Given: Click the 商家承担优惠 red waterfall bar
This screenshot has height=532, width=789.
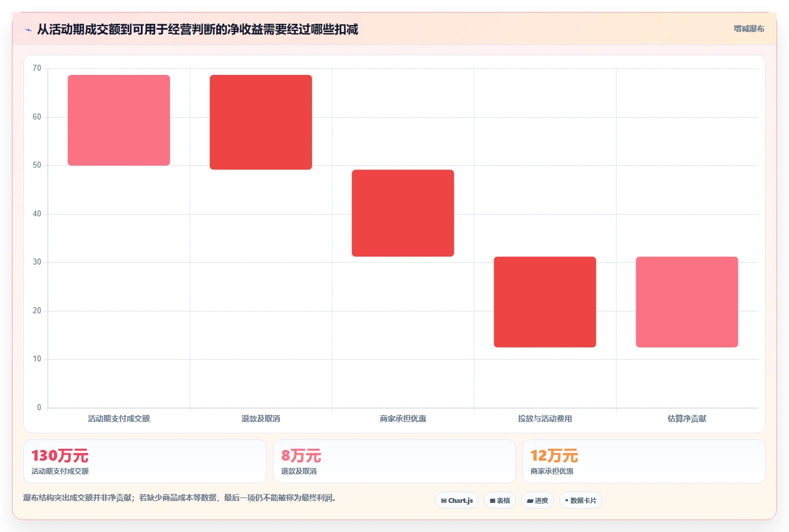Looking at the screenshot, I should coord(403,213).
